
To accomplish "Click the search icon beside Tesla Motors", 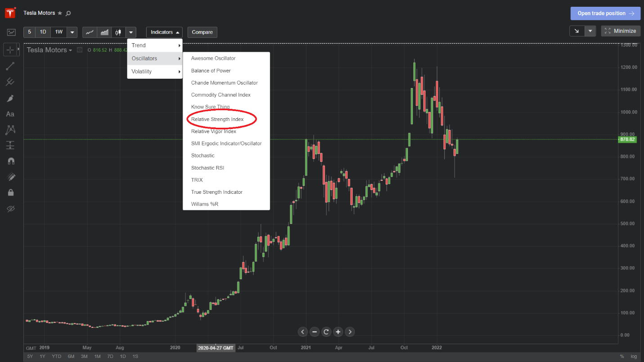I will (x=68, y=13).
